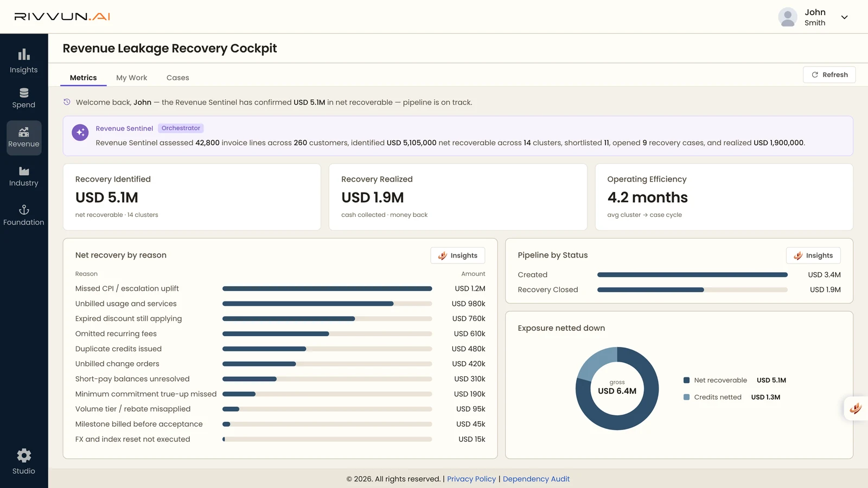Click the Revenue Sentinel name link
Viewport: 868px width, 488px height.
[124, 129]
